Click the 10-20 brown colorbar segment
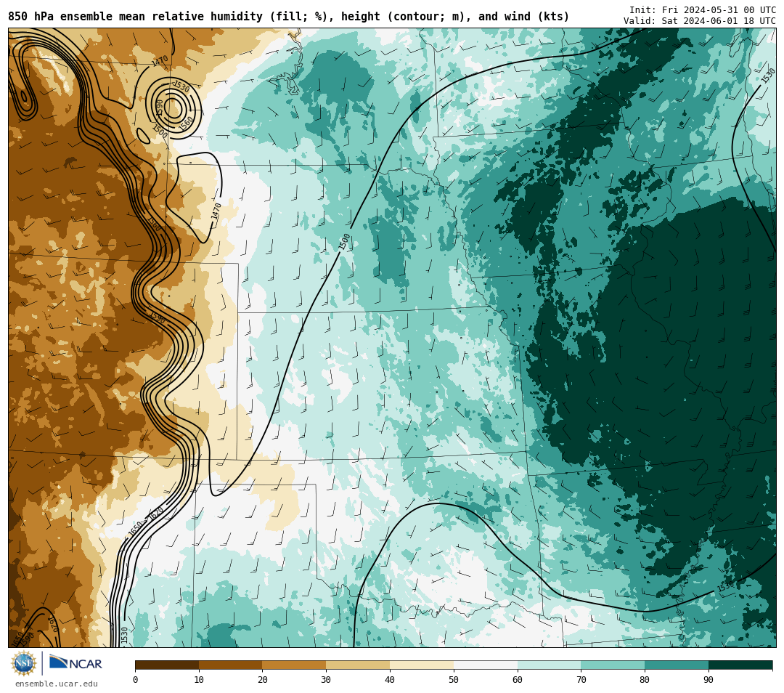 point(231,665)
